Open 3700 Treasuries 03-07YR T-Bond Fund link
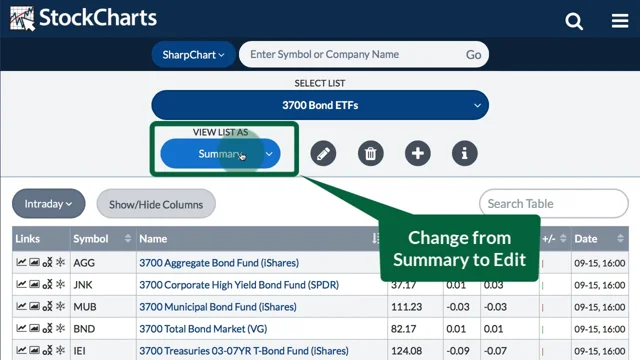640x360 pixels. [x=244, y=351]
